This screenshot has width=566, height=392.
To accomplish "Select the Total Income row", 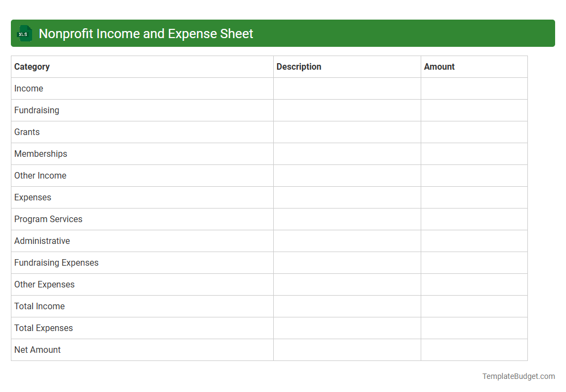I will [x=39, y=306].
